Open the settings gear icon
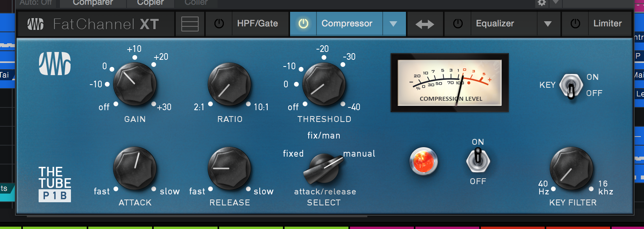The width and height of the screenshot is (644, 229). pos(542,3)
